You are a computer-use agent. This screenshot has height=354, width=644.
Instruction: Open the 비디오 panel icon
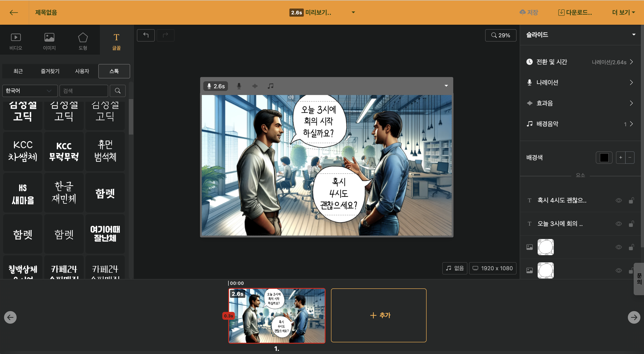pyautogui.click(x=16, y=41)
